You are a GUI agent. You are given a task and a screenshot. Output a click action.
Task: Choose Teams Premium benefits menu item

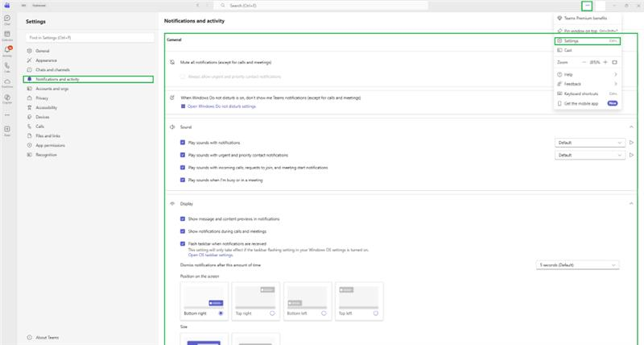(x=588, y=18)
